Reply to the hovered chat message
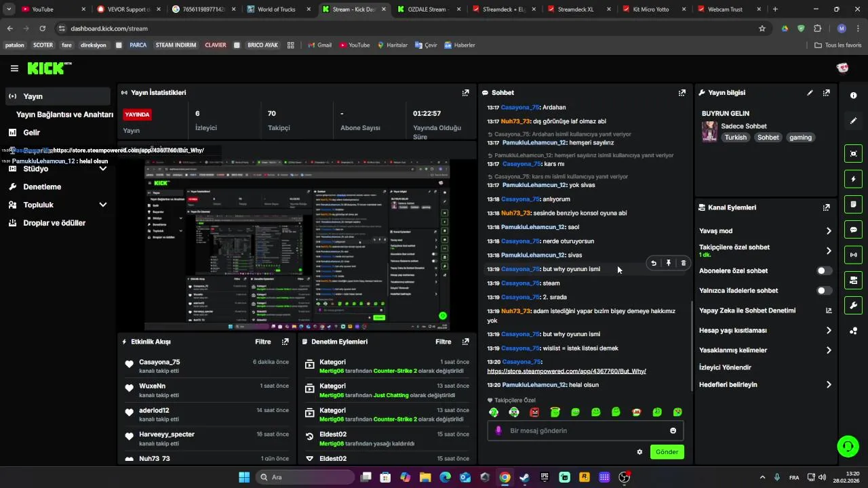The image size is (868, 488). coord(654,263)
